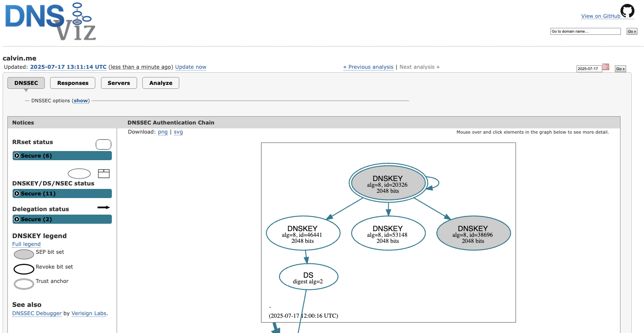Click Go button beside date field
This screenshot has width=644, height=333.
[620, 69]
